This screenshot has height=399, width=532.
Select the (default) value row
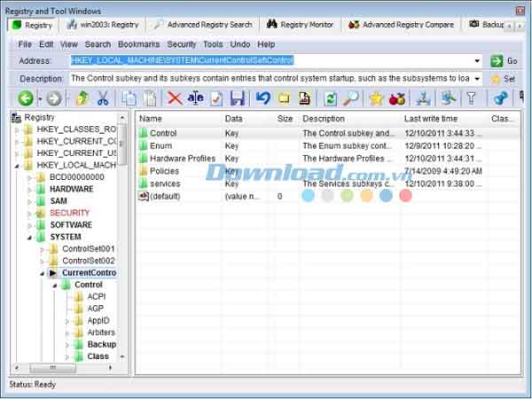[x=328, y=197]
